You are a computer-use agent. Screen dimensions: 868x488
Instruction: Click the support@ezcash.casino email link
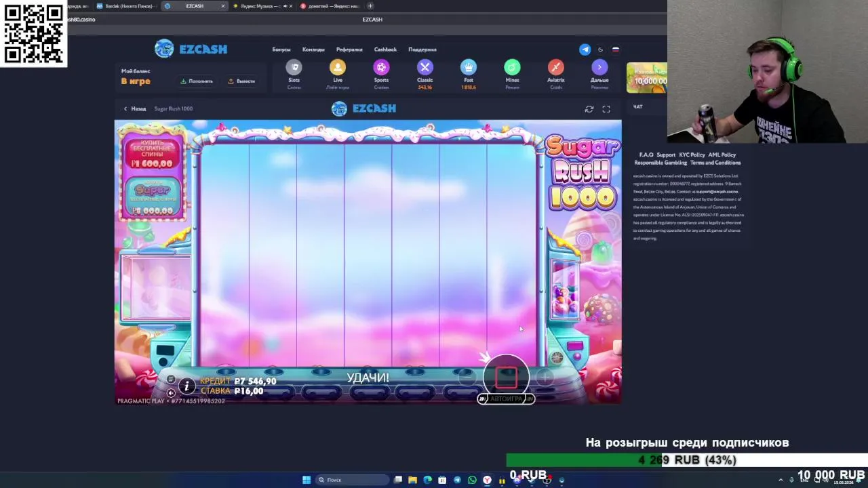[717, 192]
